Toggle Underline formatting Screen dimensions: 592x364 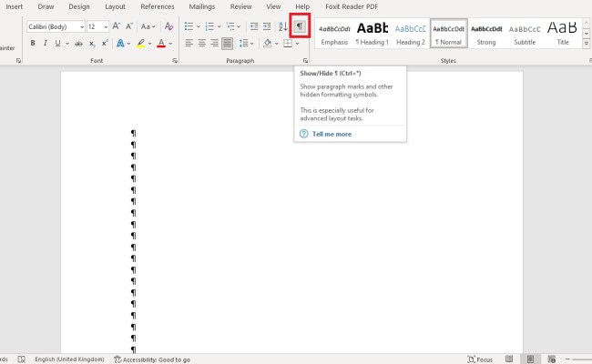pyautogui.click(x=57, y=44)
